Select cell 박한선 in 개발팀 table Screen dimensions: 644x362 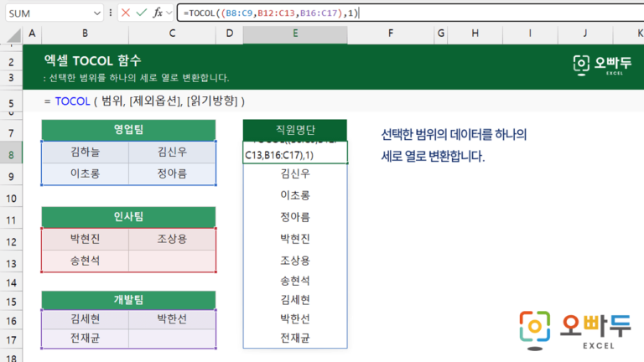172,319
